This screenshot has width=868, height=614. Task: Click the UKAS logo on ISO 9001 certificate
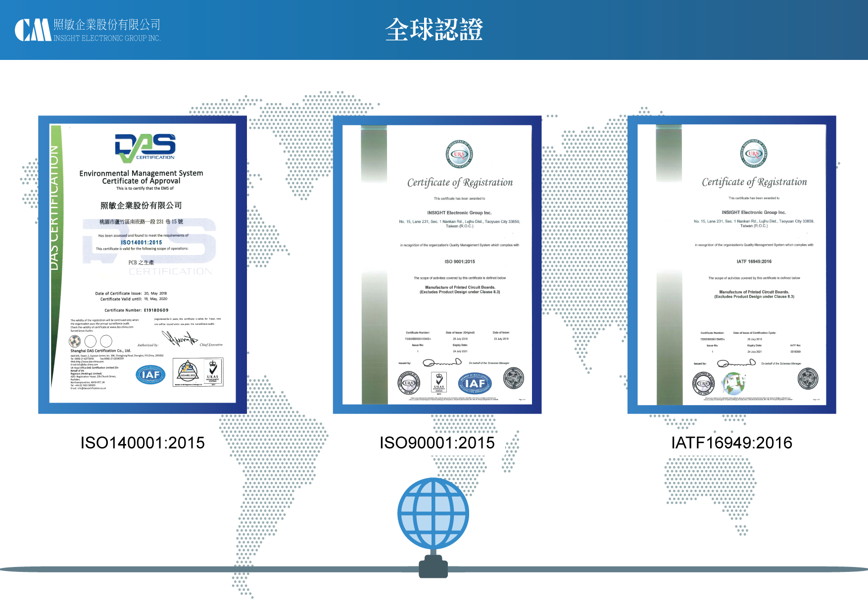(x=439, y=383)
